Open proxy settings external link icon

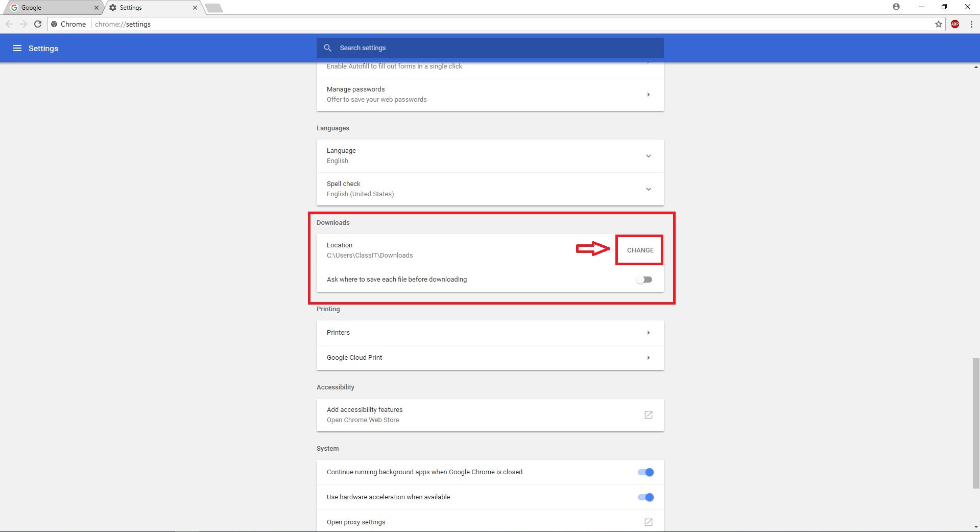coord(648,522)
